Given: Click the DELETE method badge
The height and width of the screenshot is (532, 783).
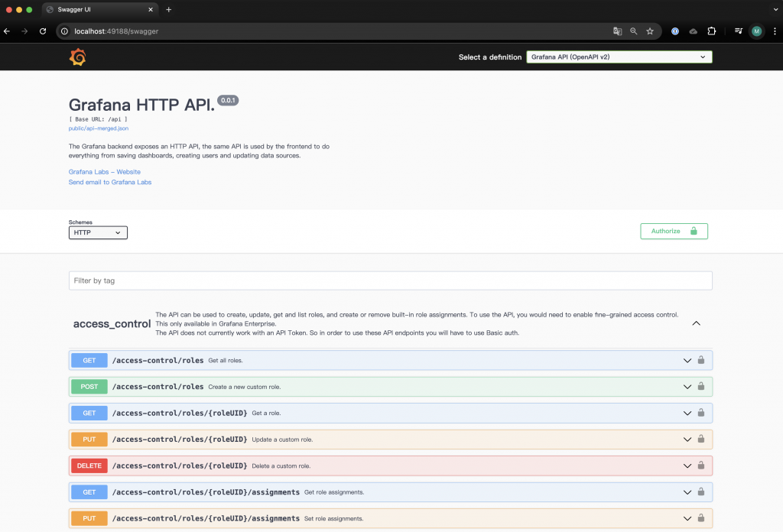Looking at the screenshot, I should point(89,465).
